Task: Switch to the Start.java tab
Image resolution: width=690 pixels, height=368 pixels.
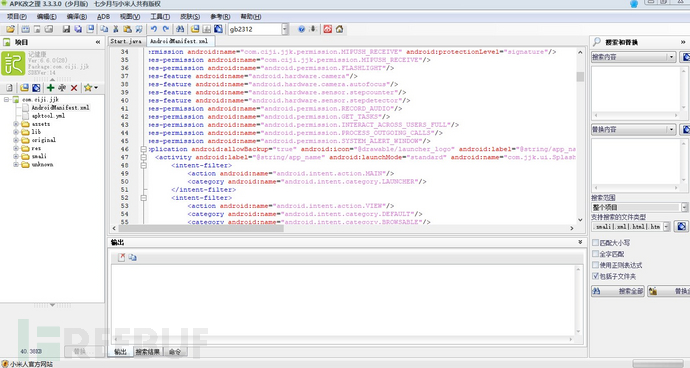Action: tap(126, 41)
